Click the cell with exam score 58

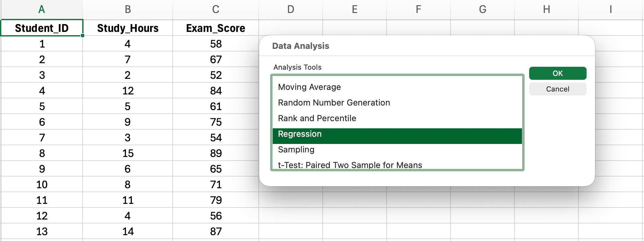click(x=215, y=44)
